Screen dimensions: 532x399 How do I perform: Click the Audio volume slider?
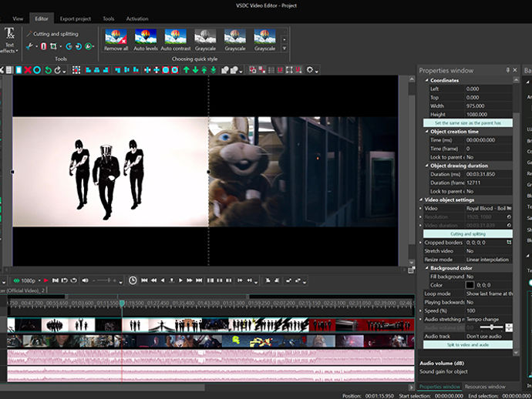tap(491, 327)
